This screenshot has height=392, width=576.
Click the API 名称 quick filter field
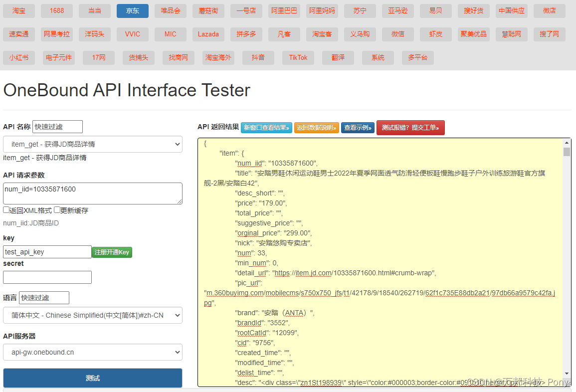pyautogui.click(x=58, y=127)
